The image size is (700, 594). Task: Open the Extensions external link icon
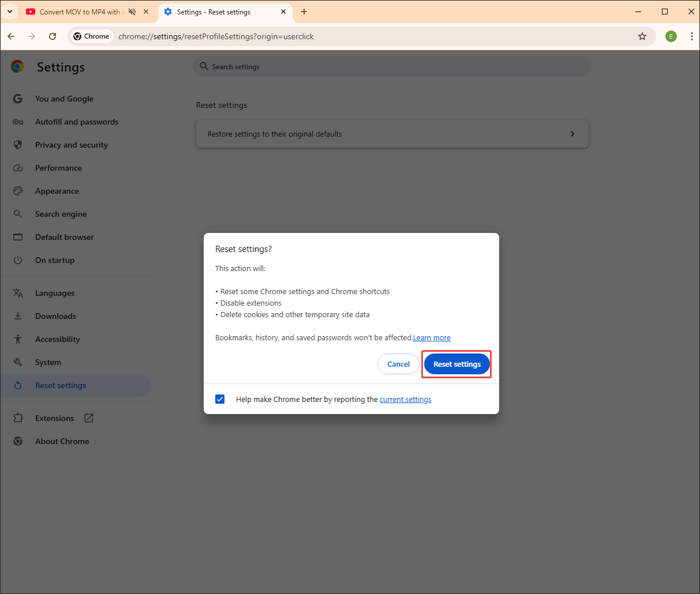tap(89, 418)
